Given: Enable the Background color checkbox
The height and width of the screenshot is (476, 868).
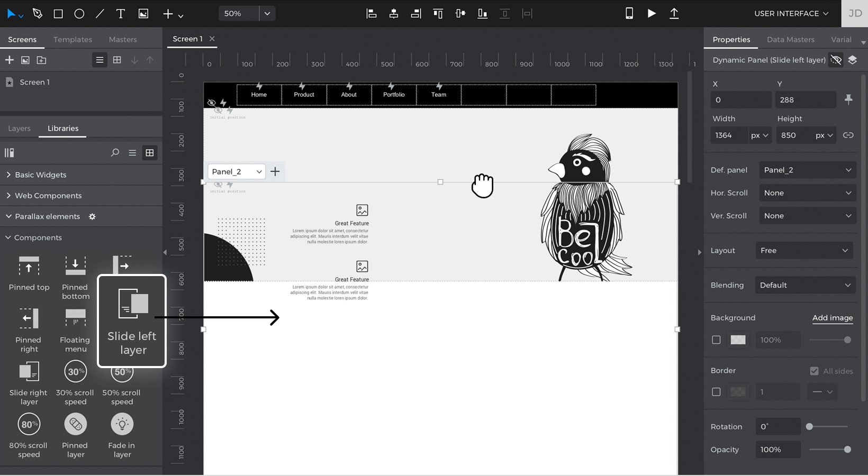Looking at the screenshot, I should point(716,340).
